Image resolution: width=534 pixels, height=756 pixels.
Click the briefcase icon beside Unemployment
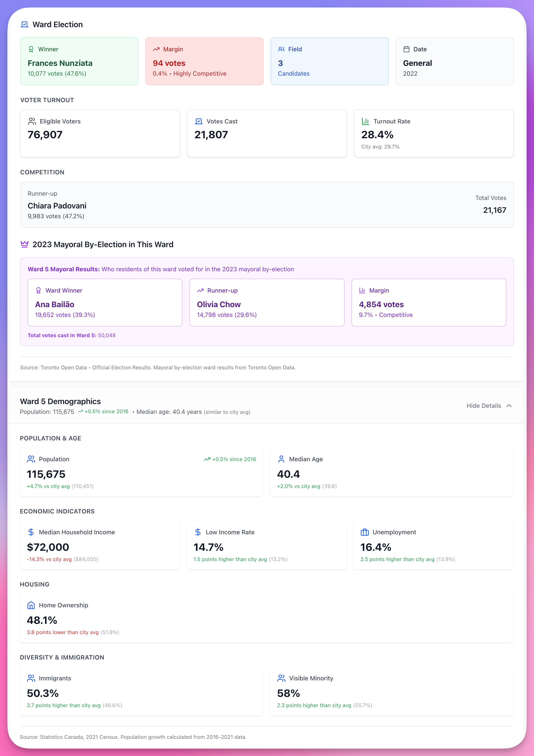365,532
